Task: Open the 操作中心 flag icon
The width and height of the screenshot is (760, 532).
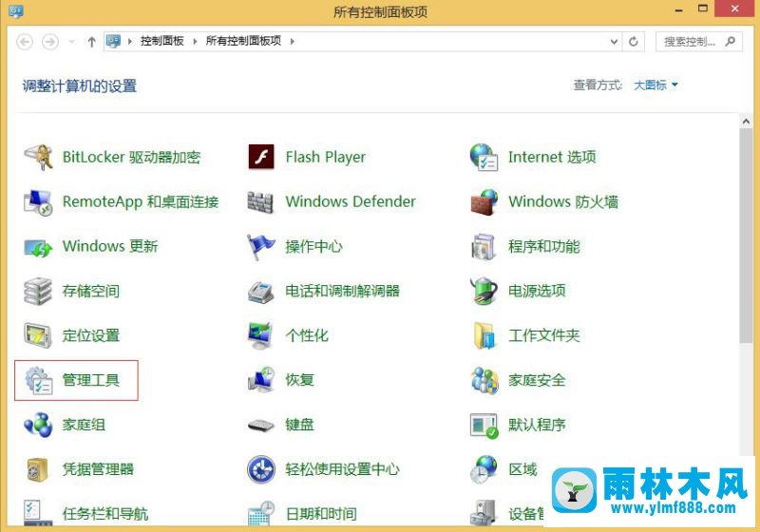Action: click(260, 247)
